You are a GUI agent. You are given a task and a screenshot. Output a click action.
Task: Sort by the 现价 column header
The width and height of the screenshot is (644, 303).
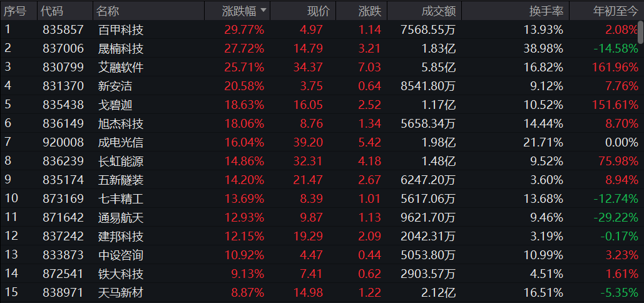pos(303,11)
